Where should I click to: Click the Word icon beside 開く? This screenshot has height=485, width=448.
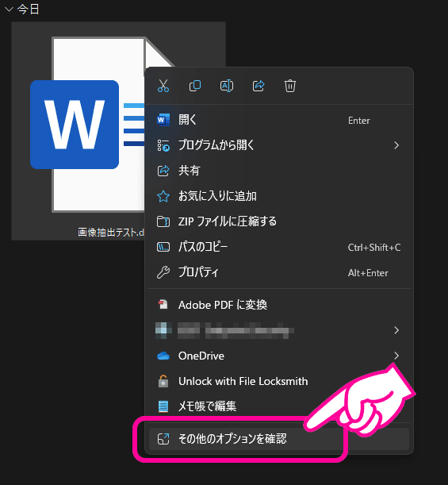point(163,120)
